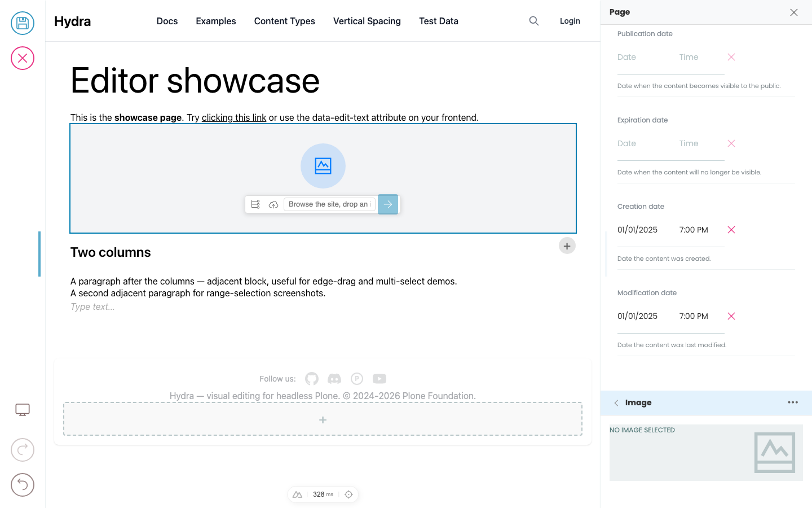This screenshot has width=812, height=508.
Task: Open the Vertical Spacing navigation item
Action: point(367,21)
